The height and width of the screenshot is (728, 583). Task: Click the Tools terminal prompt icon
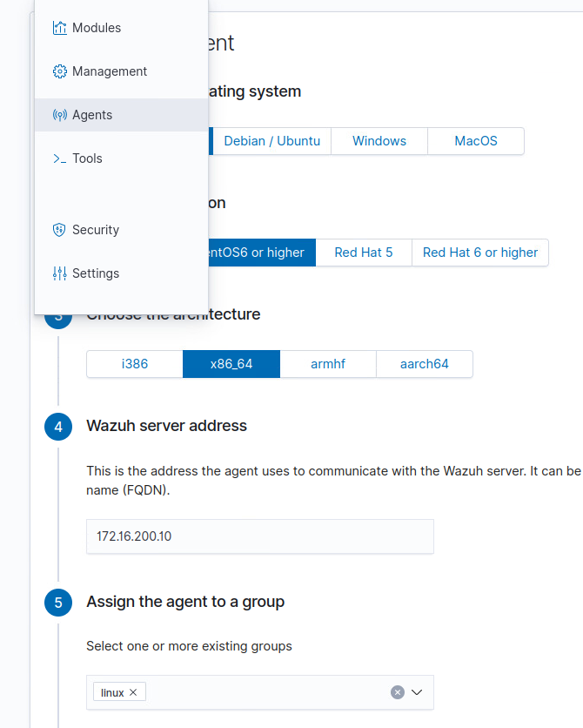(x=59, y=158)
